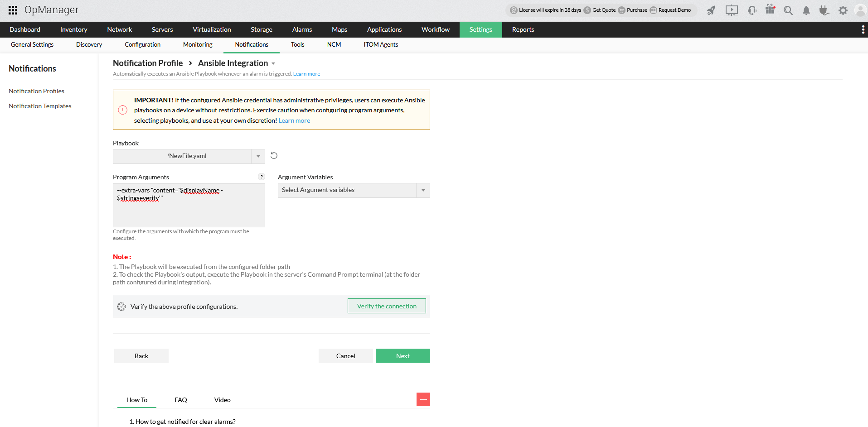This screenshot has width=868, height=427.
Task: Click the Notification Profile breadcrumb
Action: click(x=148, y=63)
